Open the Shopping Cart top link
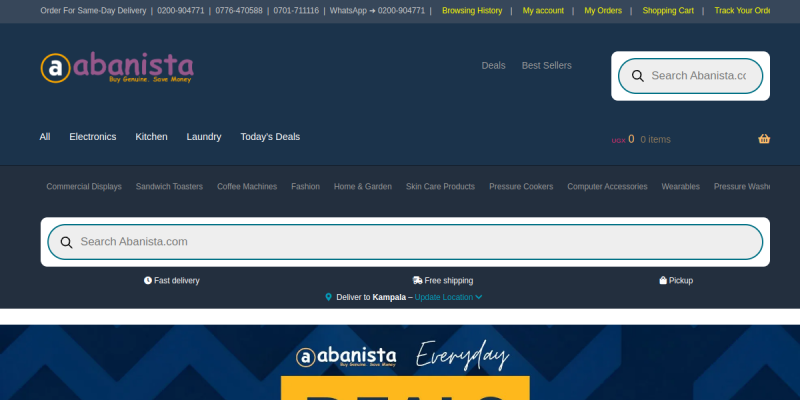 coord(668,11)
